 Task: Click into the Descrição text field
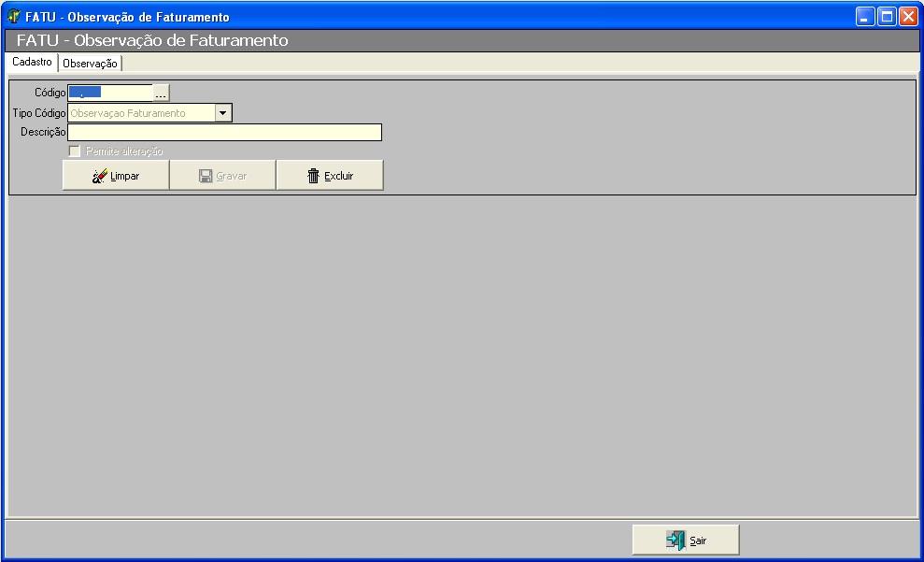224,133
